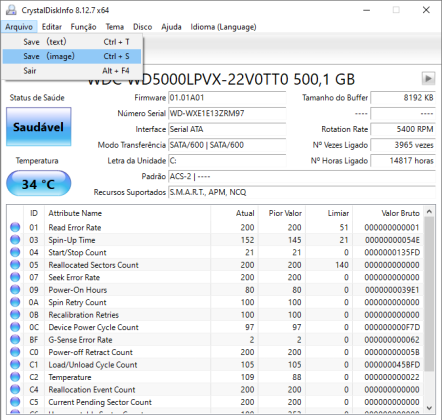Click the drive letter field C:

(227, 161)
